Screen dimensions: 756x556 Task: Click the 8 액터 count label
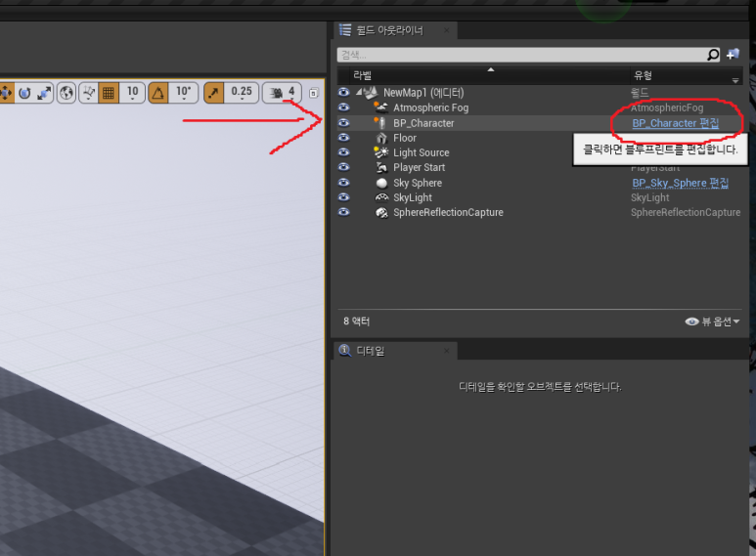(x=356, y=321)
